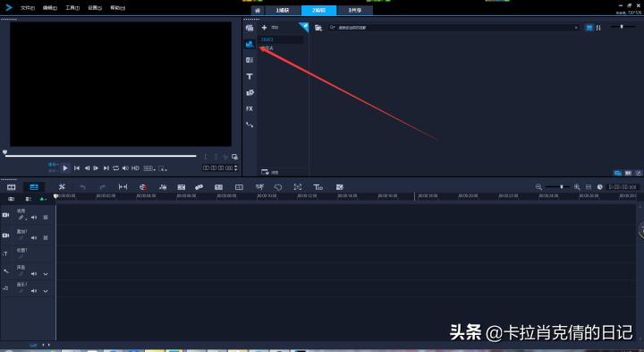
Task: Open the File menu
Action: click(28, 8)
